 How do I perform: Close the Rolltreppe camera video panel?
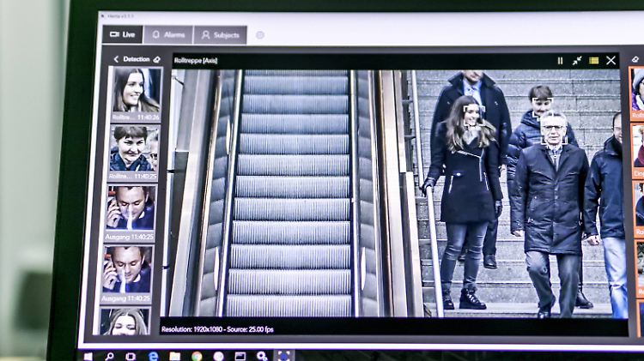pyautogui.click(x=611, y=61)
